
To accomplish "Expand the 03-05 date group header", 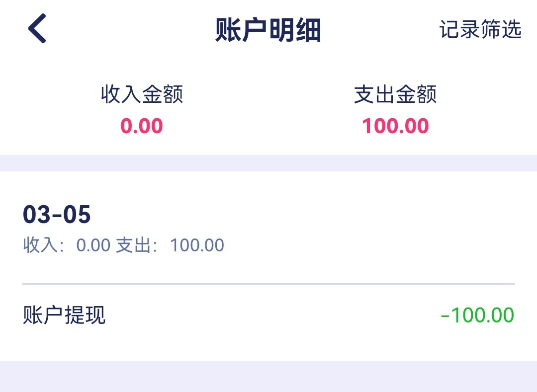I will 57,215.
